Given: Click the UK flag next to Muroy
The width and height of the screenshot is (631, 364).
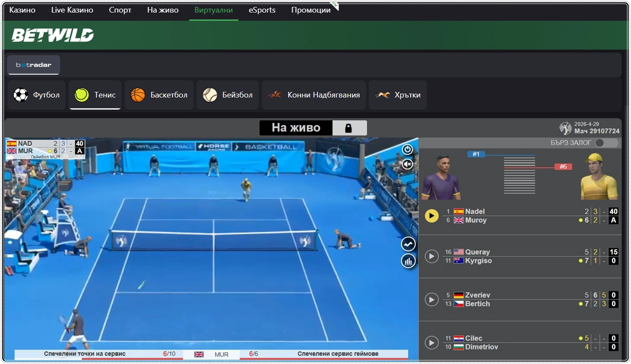Looking at the screenshot, I should (459, 220).
